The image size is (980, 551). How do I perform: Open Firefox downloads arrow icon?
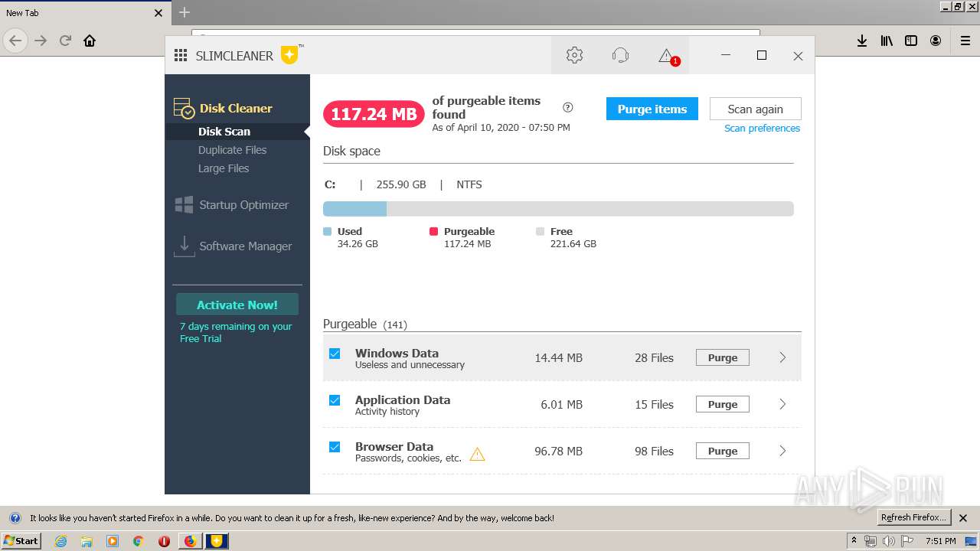[x=862, y=41]
